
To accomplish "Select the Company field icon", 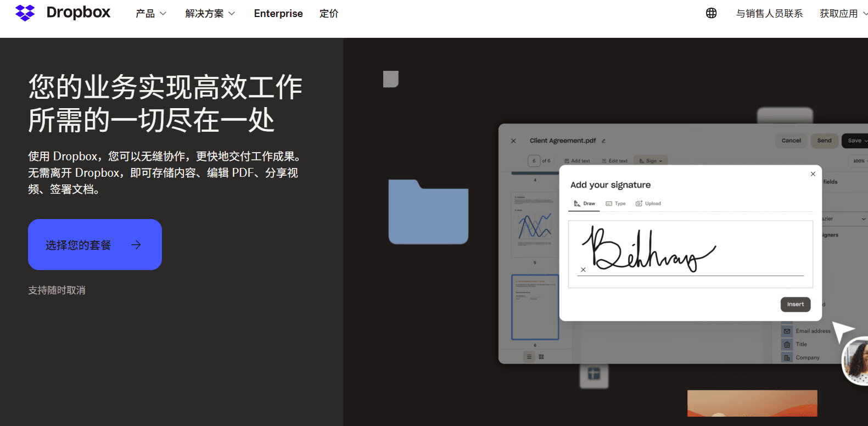I will tap(787, 357).
